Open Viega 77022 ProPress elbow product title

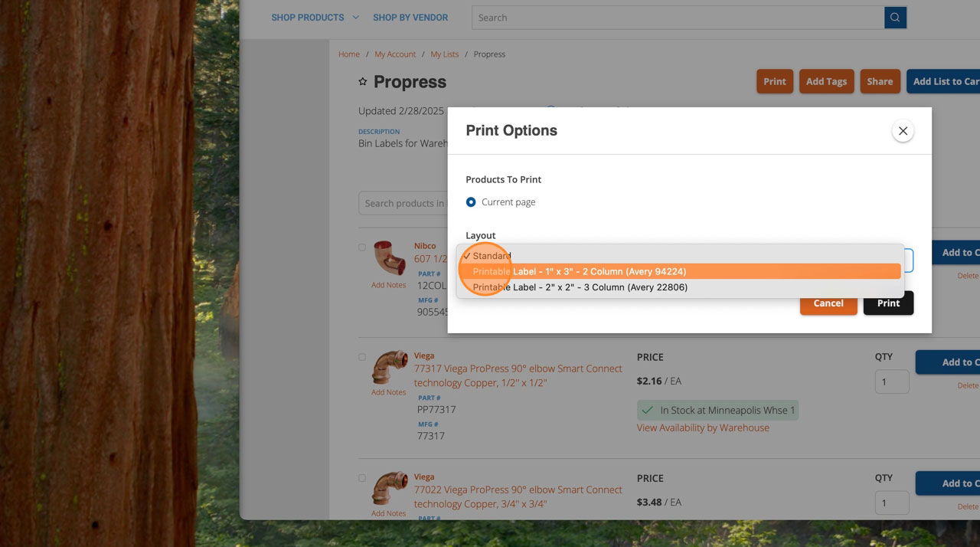pos(518,496)
